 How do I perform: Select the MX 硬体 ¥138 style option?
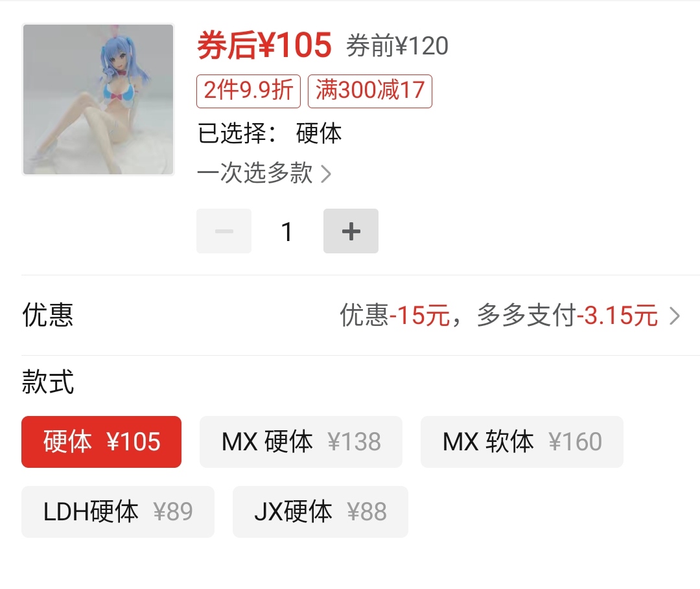pyautogui.click(x=301, y=442)
